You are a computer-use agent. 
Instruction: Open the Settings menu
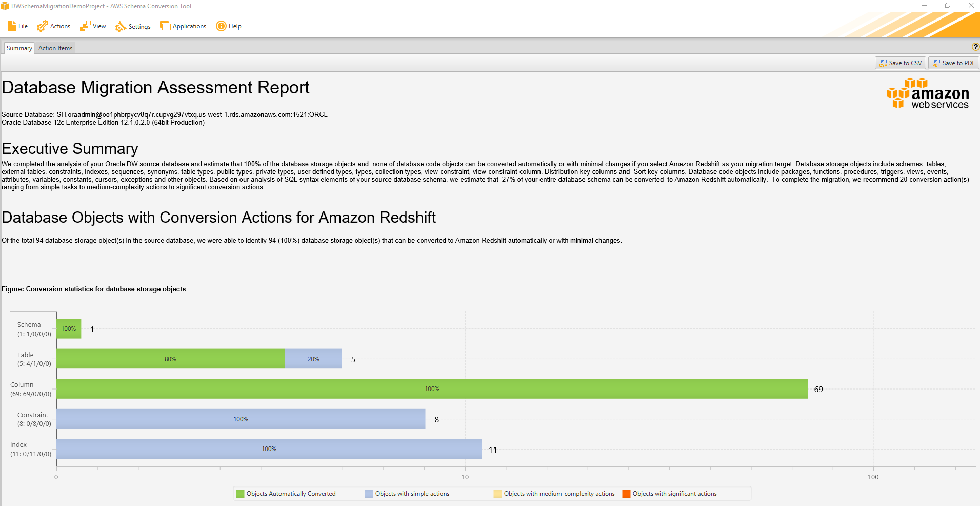point(133,26)
